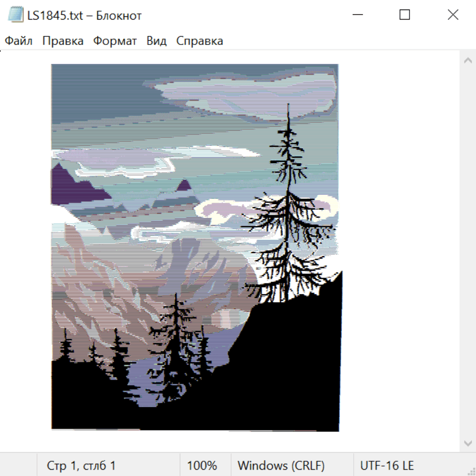Minimize the Блокнот window
This screenshot has width=476, height=476.
click(358, 15)
